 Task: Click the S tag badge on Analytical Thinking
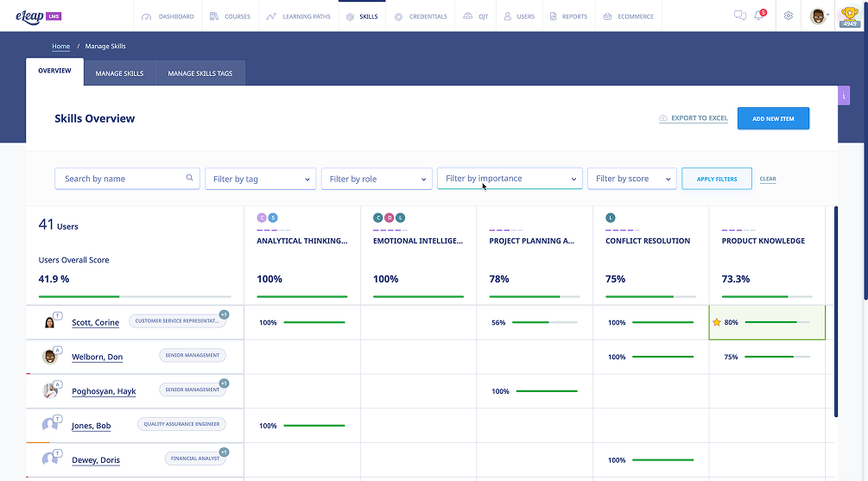(273, 218)
